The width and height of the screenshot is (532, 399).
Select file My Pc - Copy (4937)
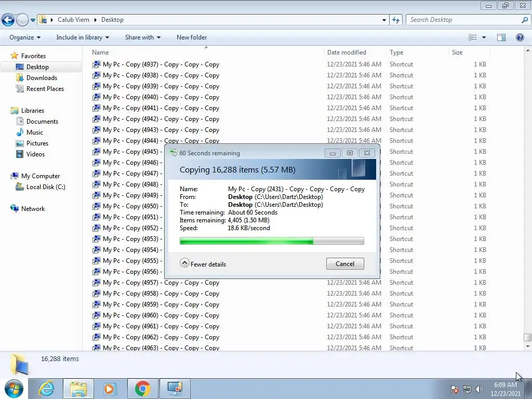161,64
